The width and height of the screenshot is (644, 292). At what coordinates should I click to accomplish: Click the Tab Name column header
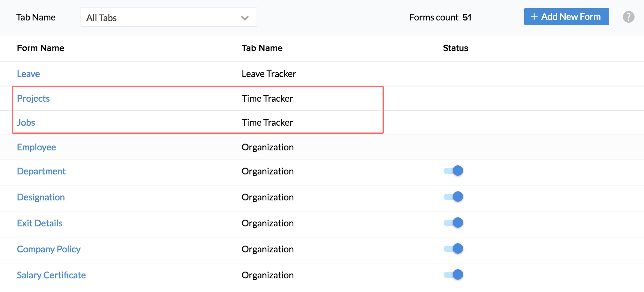262,48
